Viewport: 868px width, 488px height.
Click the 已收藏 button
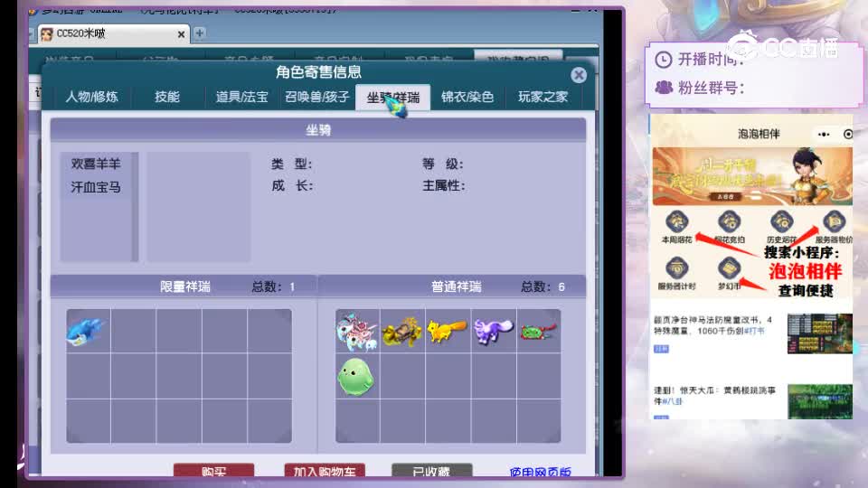tap(432, 470)
